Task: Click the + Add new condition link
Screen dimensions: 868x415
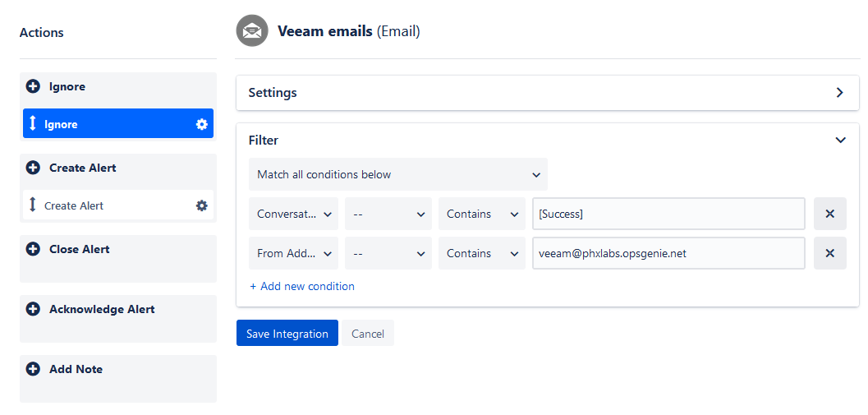Action: click(x=302, y=287)
